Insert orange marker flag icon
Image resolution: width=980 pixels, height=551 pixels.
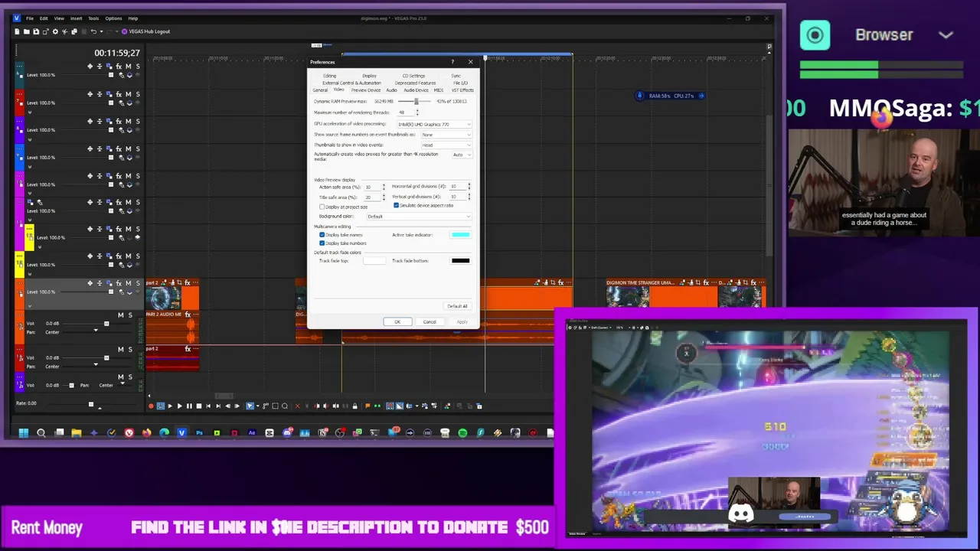click(x=367, y=406)
